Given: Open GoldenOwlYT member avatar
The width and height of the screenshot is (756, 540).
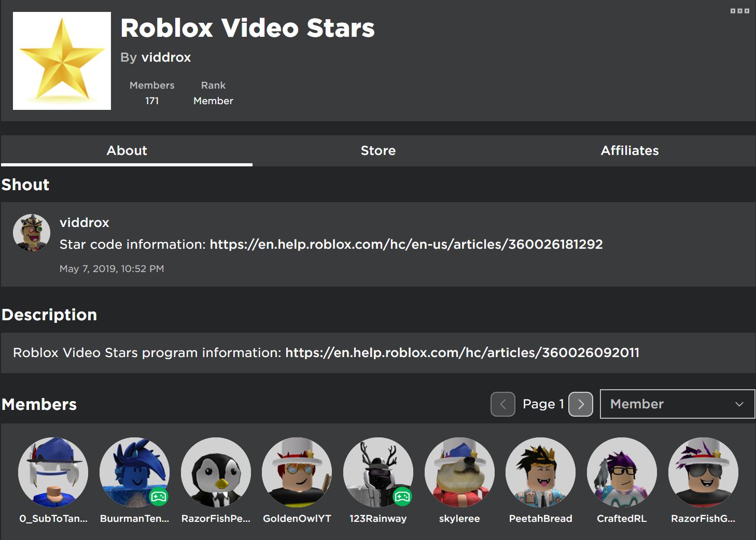Looking at the screenshot, I should pos(297,472).
